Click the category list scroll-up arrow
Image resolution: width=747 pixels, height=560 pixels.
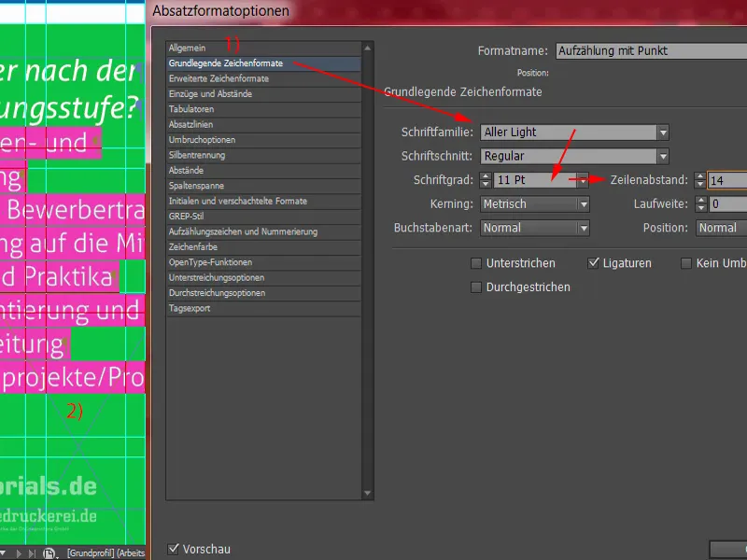tap(367, 49)
